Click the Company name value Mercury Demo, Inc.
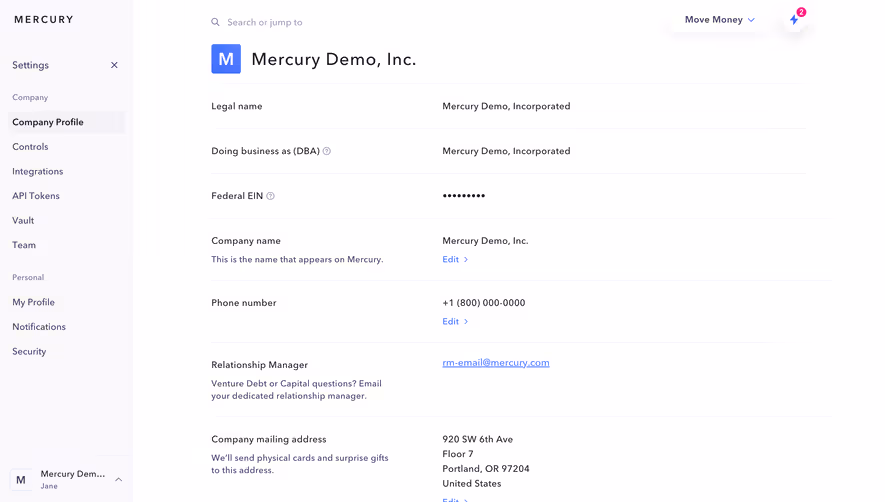Image resolution: width=885 pixels, height=502 pixels. point(485,241)
